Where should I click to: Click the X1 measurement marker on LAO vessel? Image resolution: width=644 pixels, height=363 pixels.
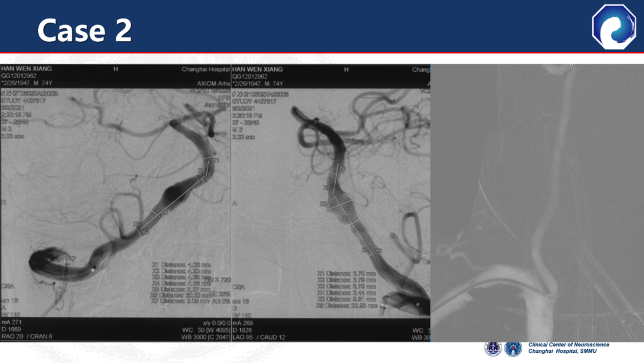click(x=342, y=169)
